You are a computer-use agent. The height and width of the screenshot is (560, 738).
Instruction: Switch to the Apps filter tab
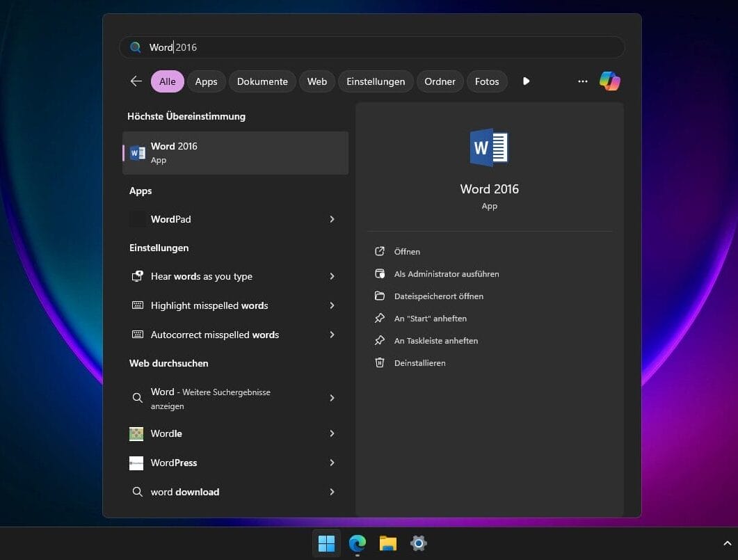pyautogui.click(x=206, y=81)
